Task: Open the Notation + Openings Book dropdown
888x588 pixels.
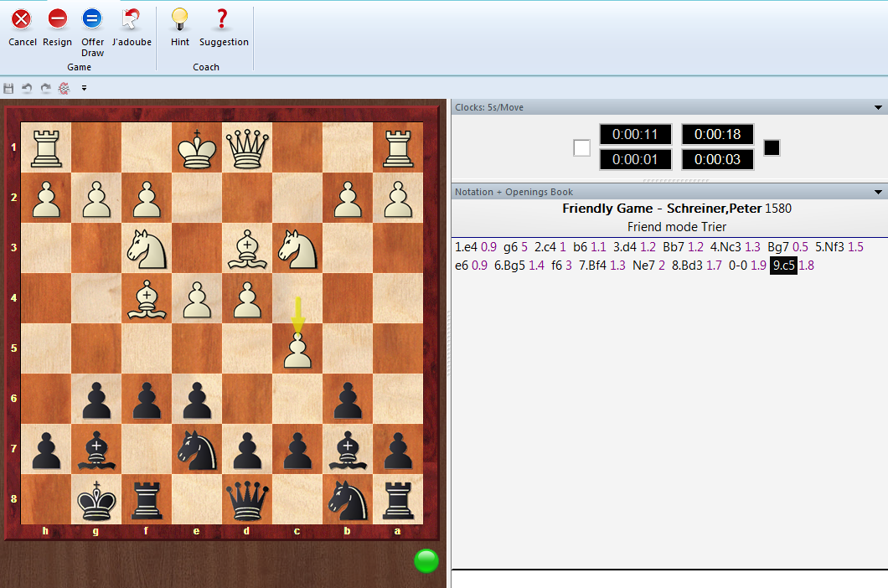Action: coord(878,193)
